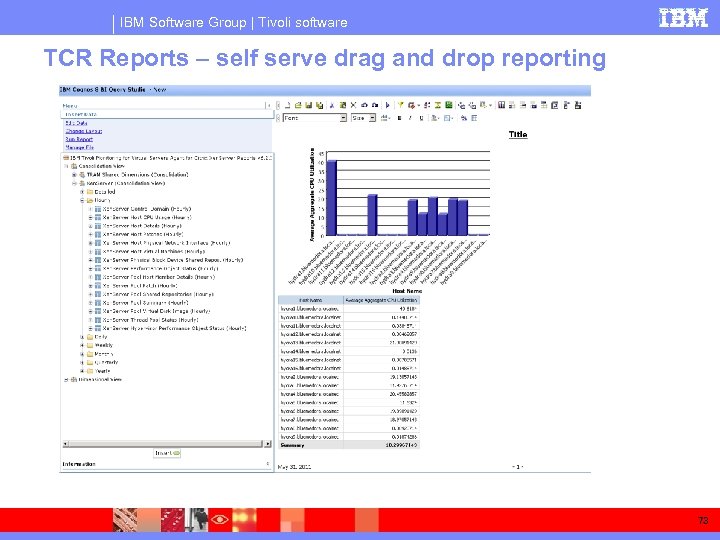Screen dimensions: 720x540
Task: Select XenServer Pool Summary (Hourly)
Action: pos(146,303)
